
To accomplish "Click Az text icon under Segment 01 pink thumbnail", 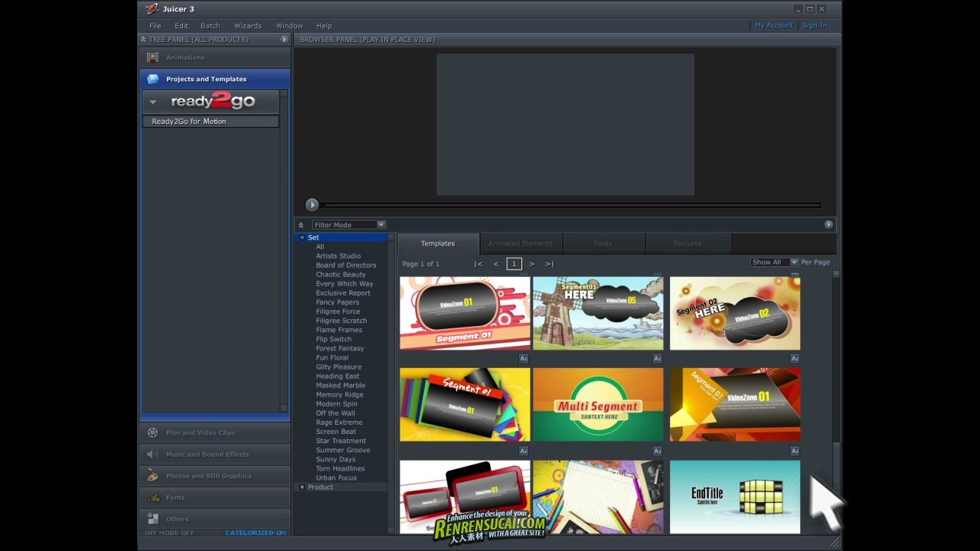I will [524, 358].
